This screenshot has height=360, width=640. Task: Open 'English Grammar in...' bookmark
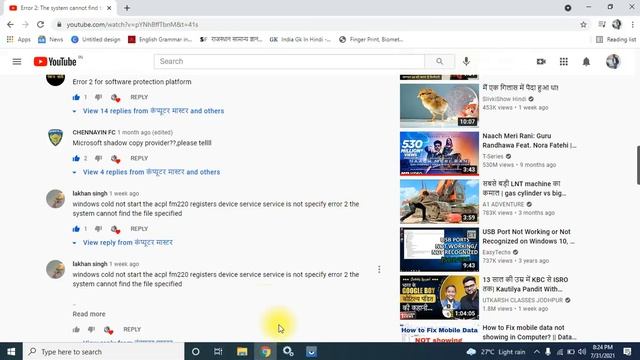[160, 40]
